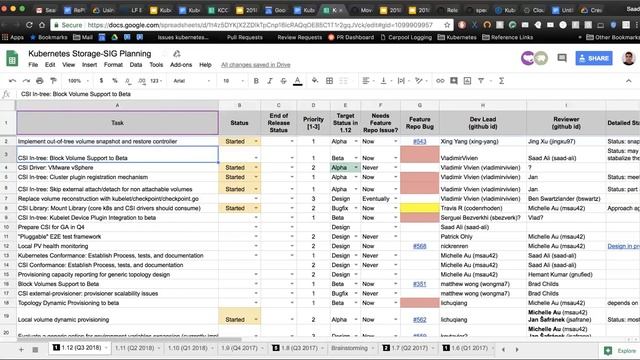Image resolution: width=640 pixels, height=360 pixels.
Task: Open the comments history icon
Action: coord(562,58)
